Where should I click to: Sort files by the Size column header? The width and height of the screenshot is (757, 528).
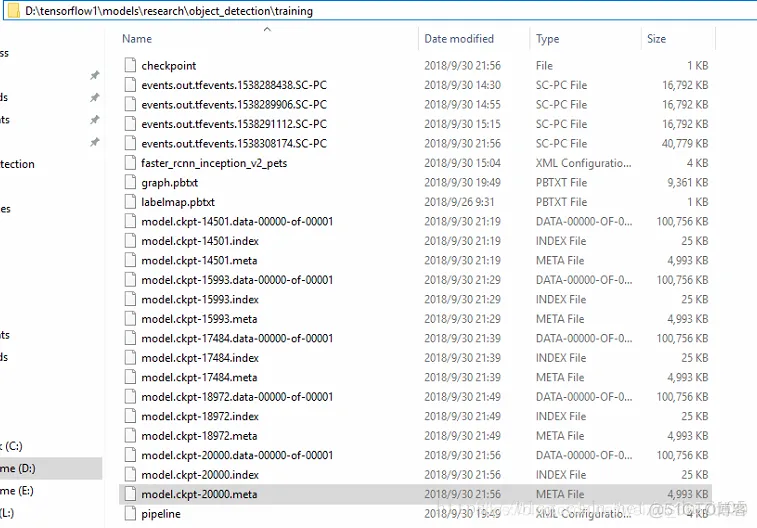tap(656, 39)
